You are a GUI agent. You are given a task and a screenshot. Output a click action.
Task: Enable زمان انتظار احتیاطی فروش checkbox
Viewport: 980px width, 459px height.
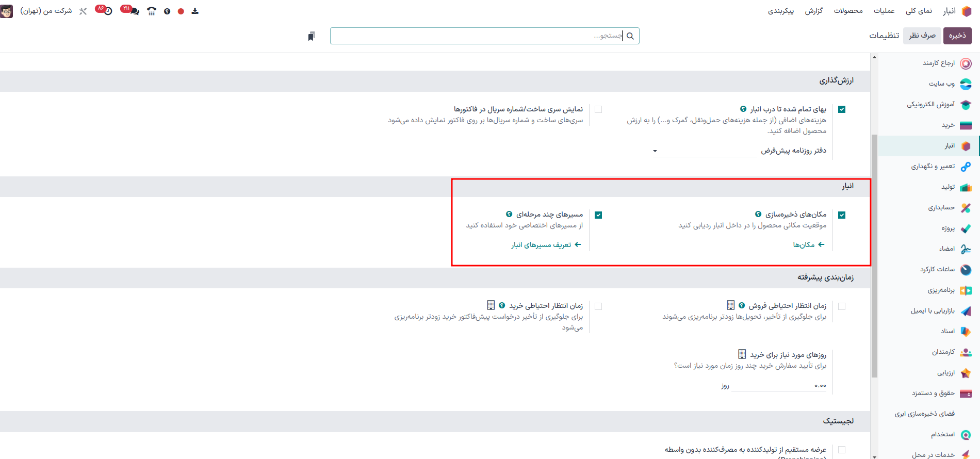coord(842,306)
